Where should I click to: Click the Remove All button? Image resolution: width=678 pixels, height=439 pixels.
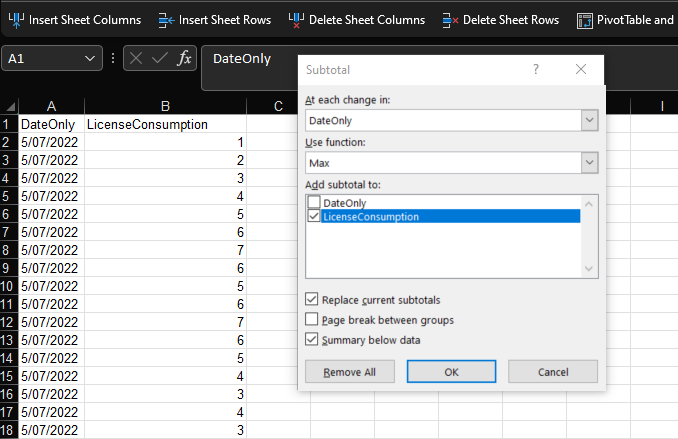(349, 372)
